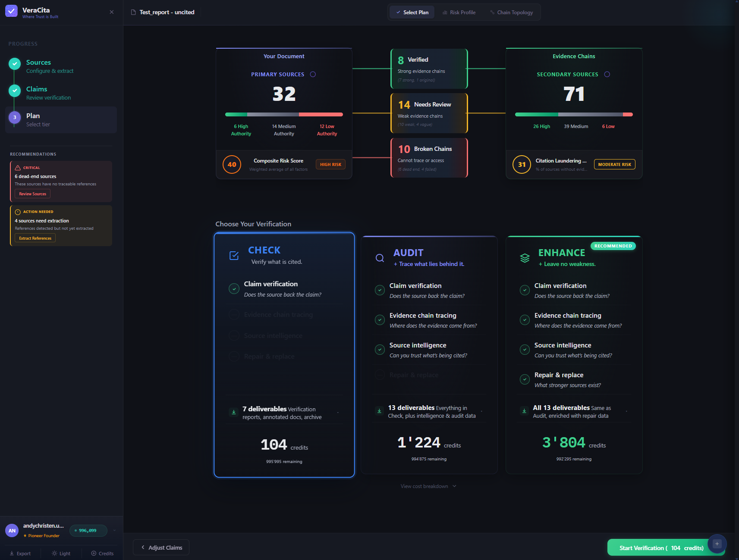This screenshot has width=739, height=560.
Task: Click CHECK plan Claim verification check
Action: (x=234, y=289)
